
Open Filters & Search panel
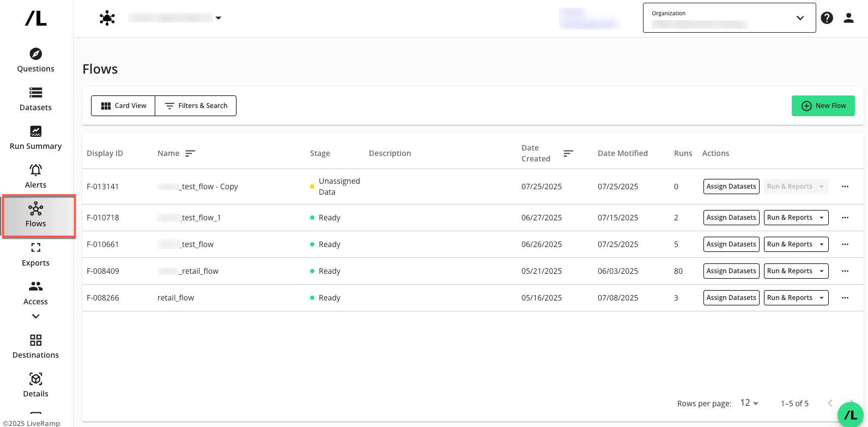click(196, 106)
